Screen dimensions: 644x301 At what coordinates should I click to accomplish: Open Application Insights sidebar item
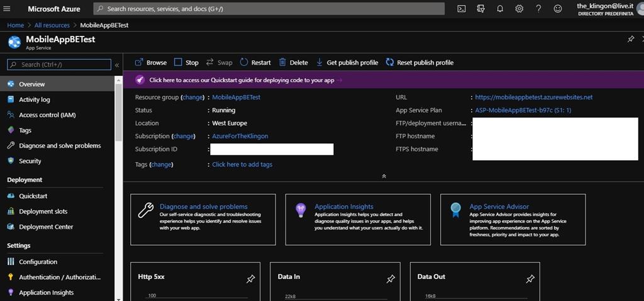pos(57,292)
